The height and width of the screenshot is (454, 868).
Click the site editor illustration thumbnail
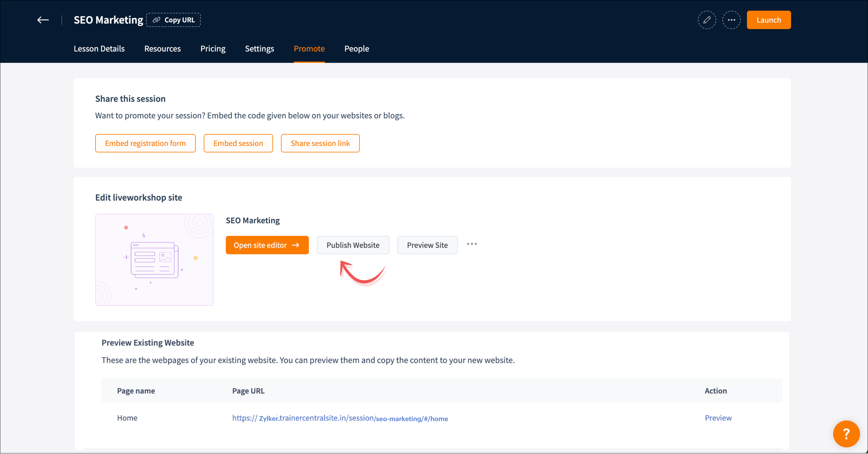click(154, 259)
